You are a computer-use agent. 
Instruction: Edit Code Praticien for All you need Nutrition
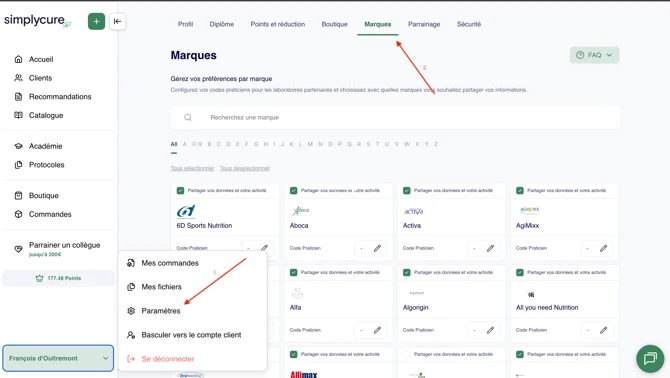[603, 330]
